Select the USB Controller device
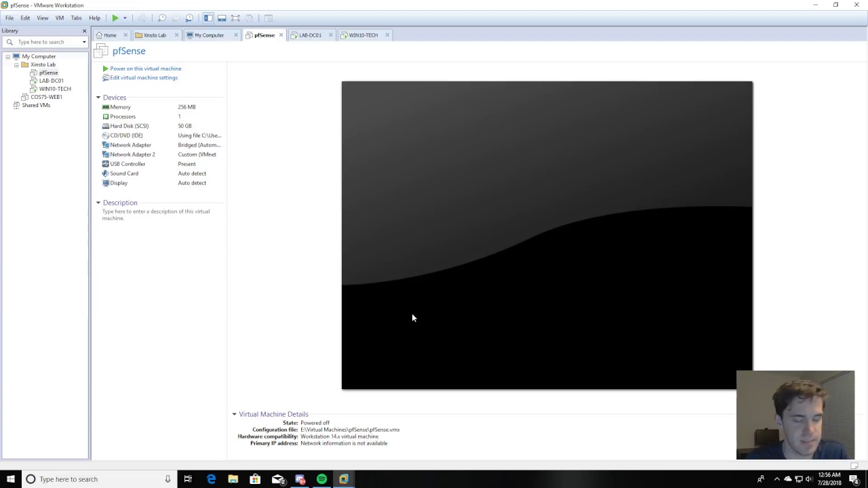Image resolution: width=868 pixels, height=488 pixels. point(161,164)
